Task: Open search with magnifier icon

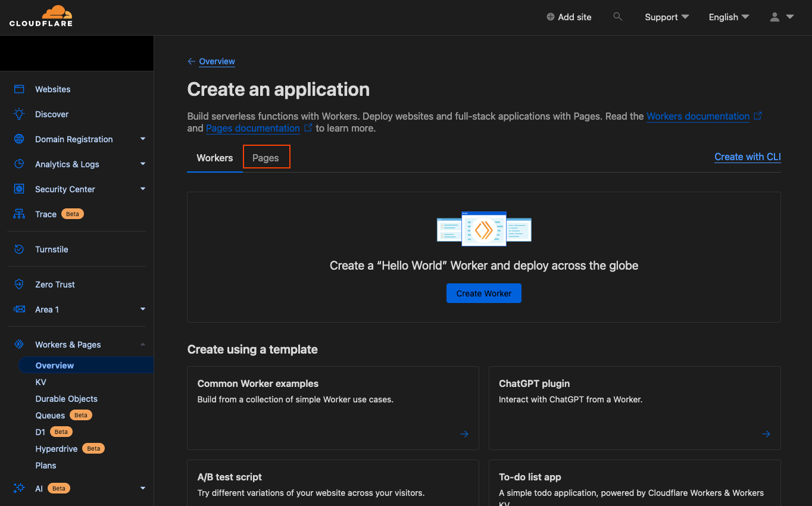Action: pyautogui.click(x=618, y=17)
